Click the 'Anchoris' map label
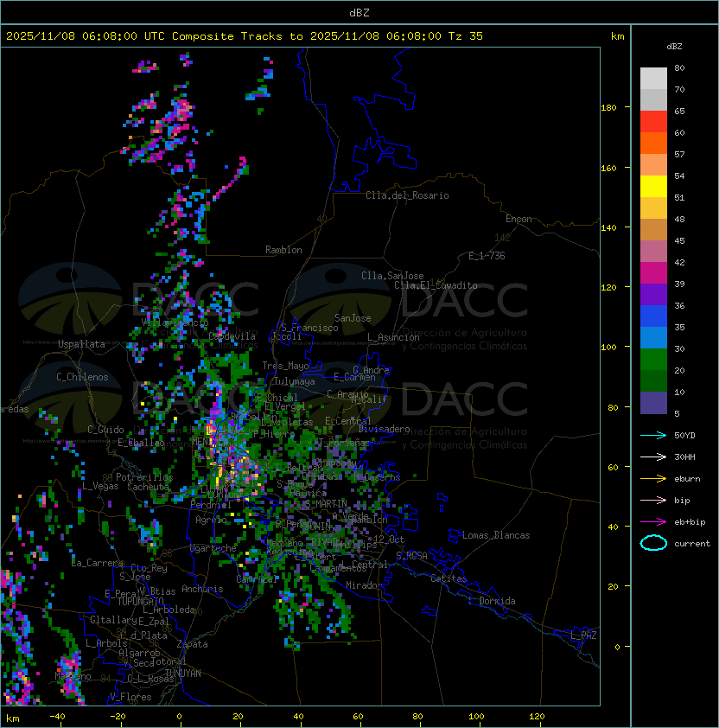The height and width of the screenshot is (728, 719). point(202,589)
